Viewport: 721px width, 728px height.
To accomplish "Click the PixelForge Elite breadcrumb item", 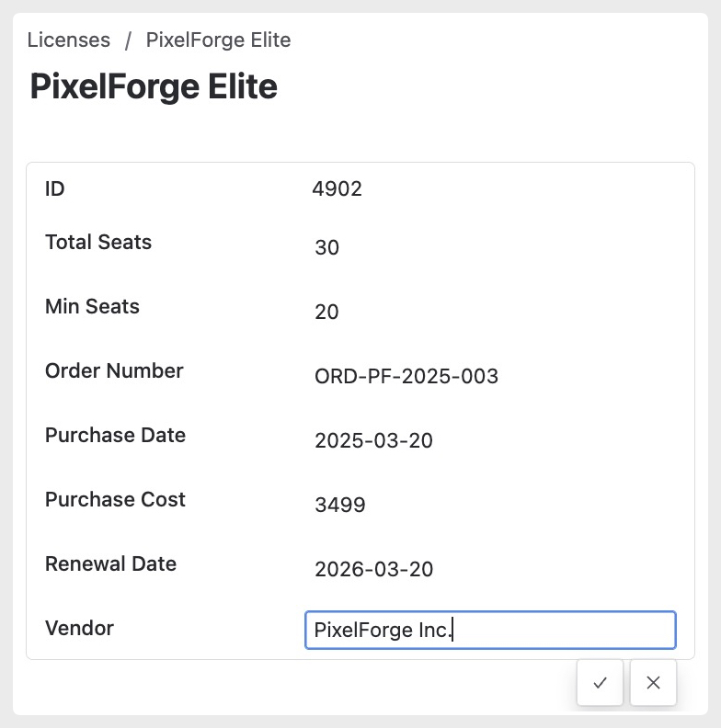I will (x=218, y=40).
